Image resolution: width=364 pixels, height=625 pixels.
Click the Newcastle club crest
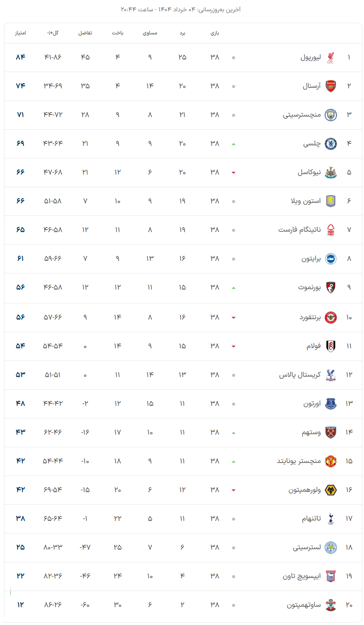pyautogui.click(x=331, y=172)
